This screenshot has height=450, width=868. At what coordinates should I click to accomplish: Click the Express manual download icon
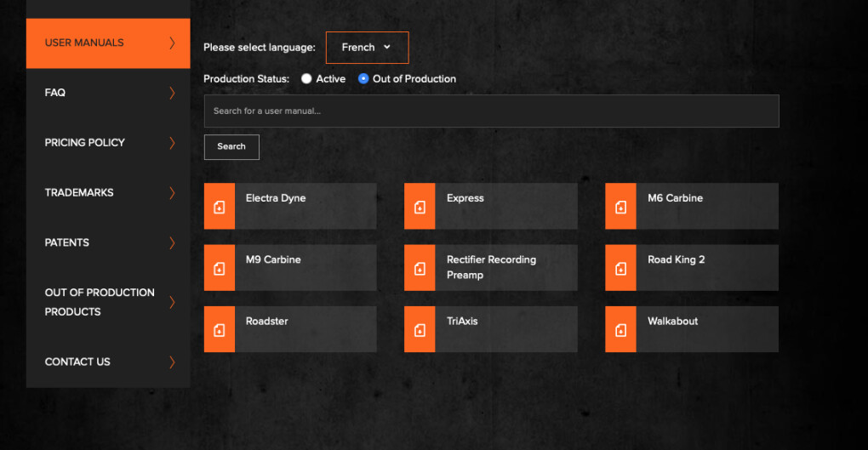[x=420, y=207]
